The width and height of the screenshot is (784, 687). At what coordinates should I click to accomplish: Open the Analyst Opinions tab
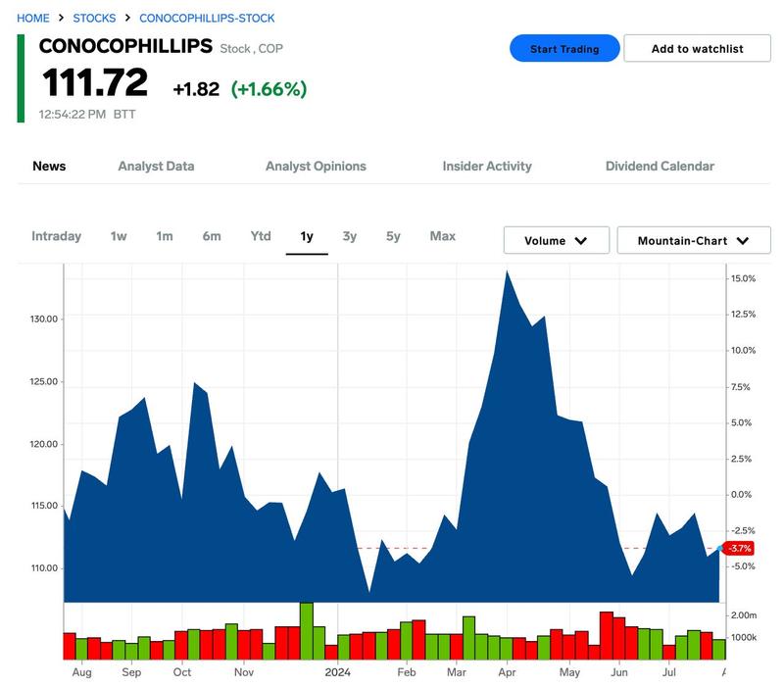pyautogui.click(x=315, y=166)
